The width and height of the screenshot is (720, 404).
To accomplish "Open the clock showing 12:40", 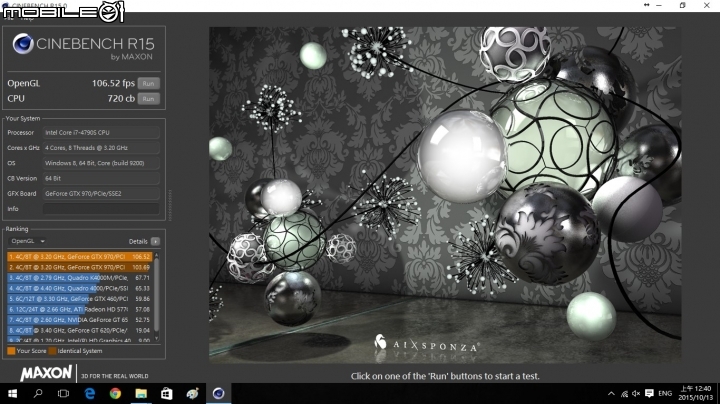I will [696, 393].
